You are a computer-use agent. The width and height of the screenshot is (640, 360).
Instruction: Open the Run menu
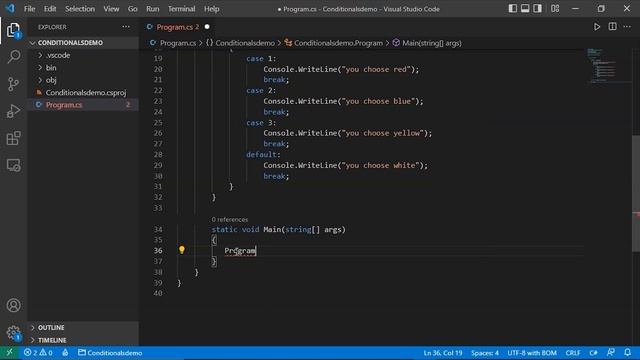[x=153, y=9]
